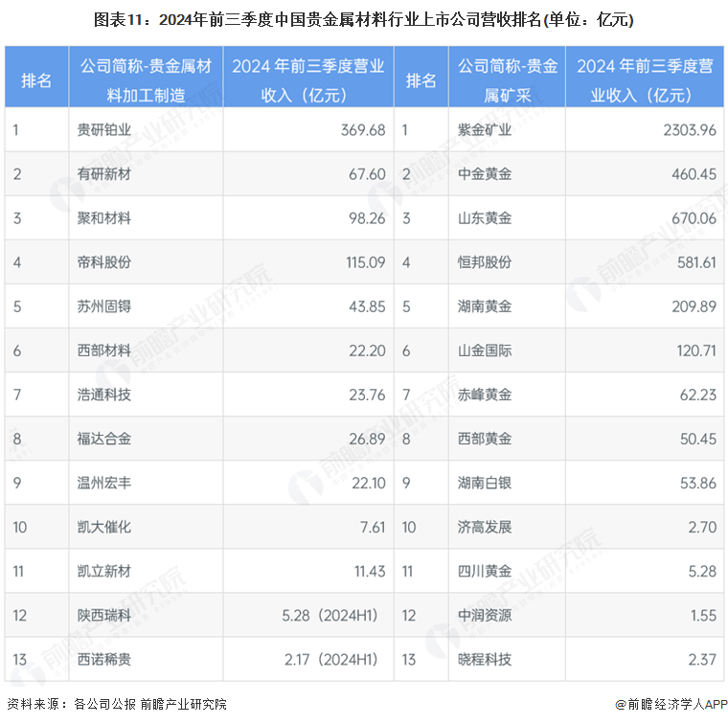Click the 湖南白银 row entry

coord(485,483)
